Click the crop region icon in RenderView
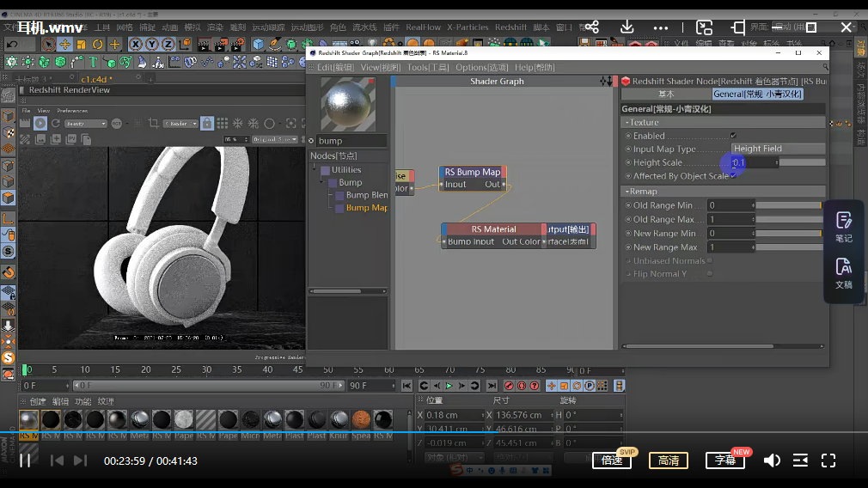868x488 pixels. (x=153, y=123)
